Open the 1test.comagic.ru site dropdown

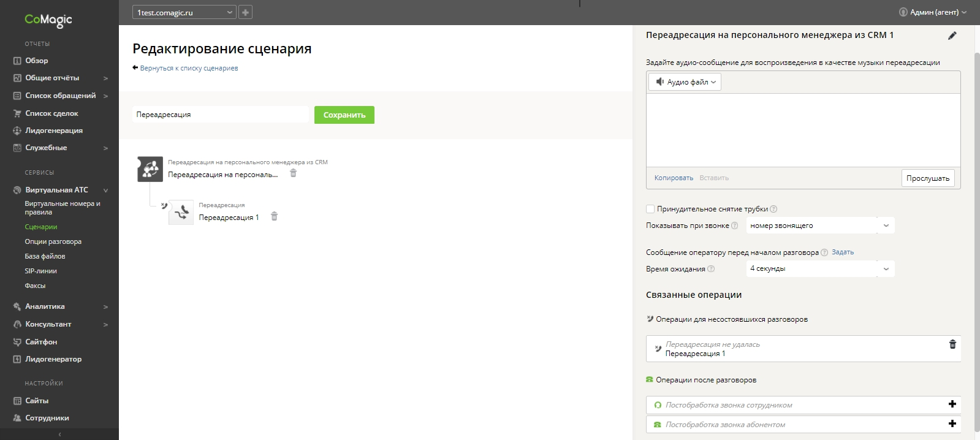tap(184, 12)
